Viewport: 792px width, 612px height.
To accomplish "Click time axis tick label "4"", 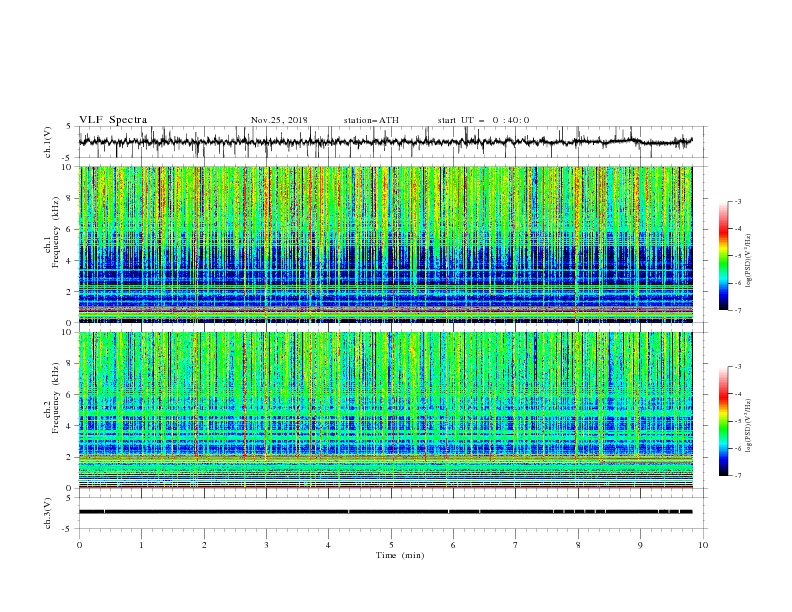I will pyautogui.click(x=328, y=545).
